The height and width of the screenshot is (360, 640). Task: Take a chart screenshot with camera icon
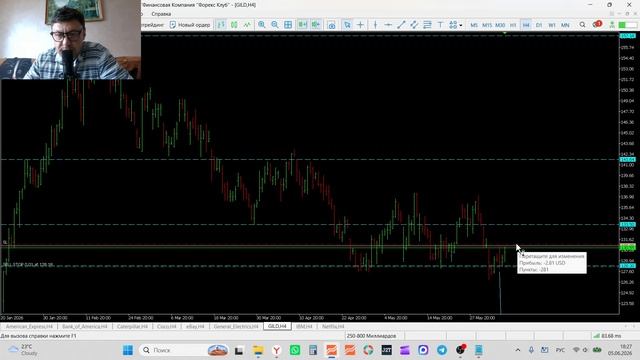(x=331, y=25)
